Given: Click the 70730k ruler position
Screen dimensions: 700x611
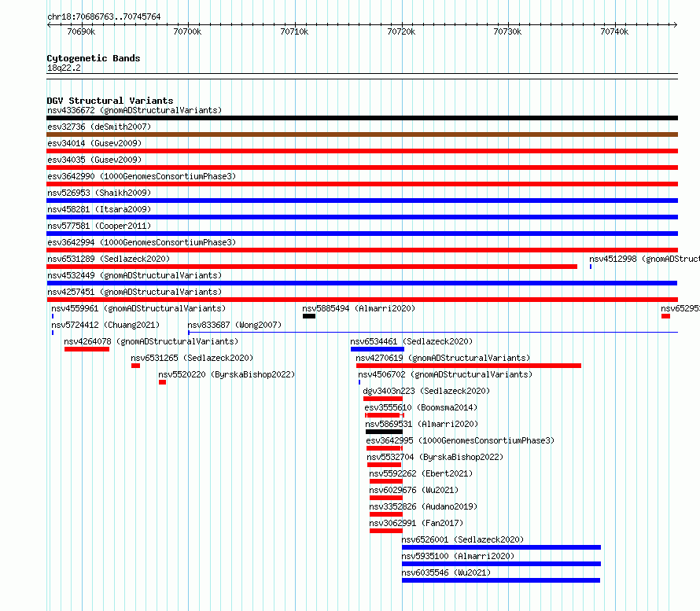Looking at the screenshot, I should click(x=507, y=31).
